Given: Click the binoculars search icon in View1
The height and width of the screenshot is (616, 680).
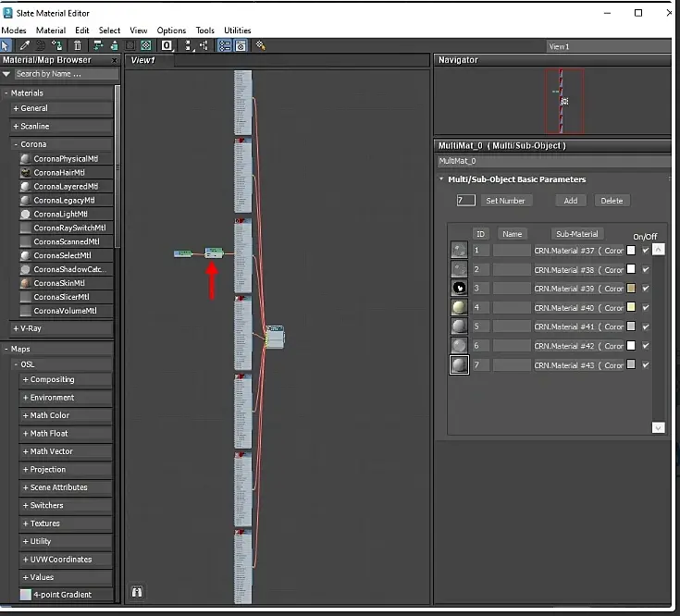Looking at the screenshot, I should pyautogui.click(x=137, y=592).
